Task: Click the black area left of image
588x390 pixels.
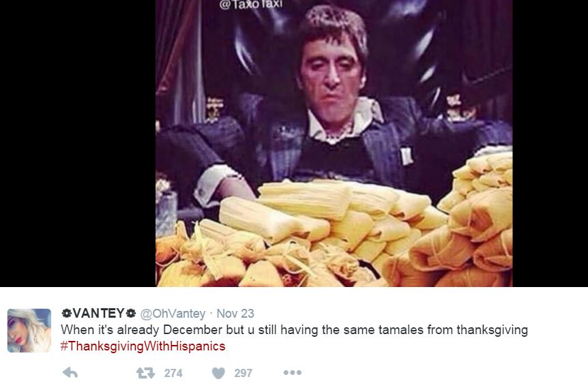Action: (x=78, y=143)
